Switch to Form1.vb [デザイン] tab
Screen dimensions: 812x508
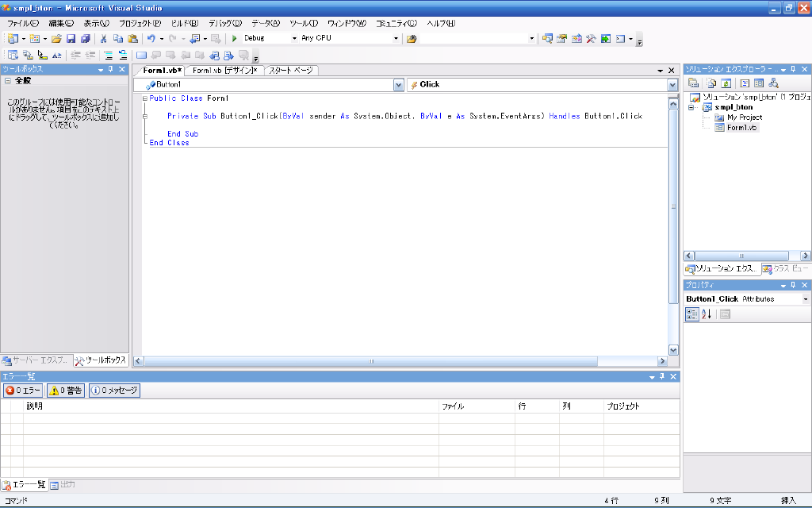(224, 71)
